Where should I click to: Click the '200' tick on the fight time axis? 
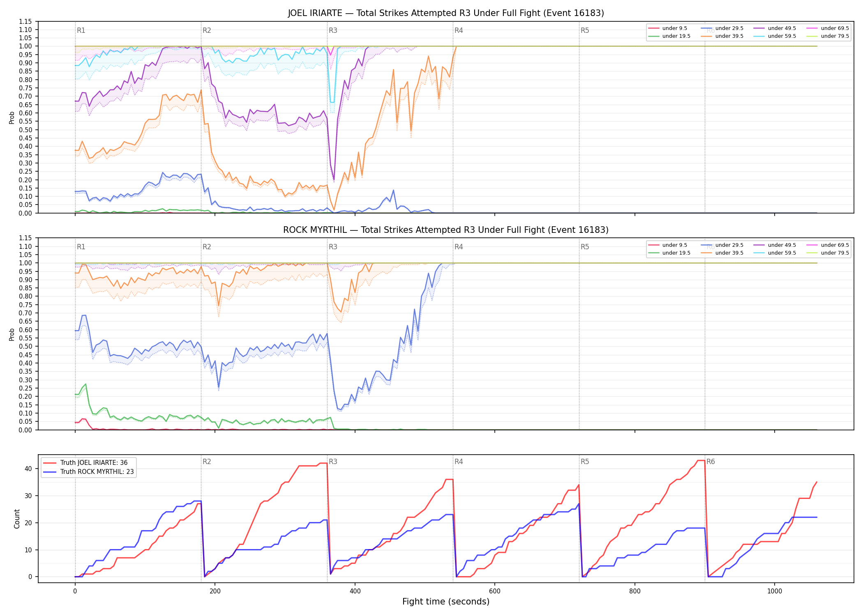[x=215, y=591]
